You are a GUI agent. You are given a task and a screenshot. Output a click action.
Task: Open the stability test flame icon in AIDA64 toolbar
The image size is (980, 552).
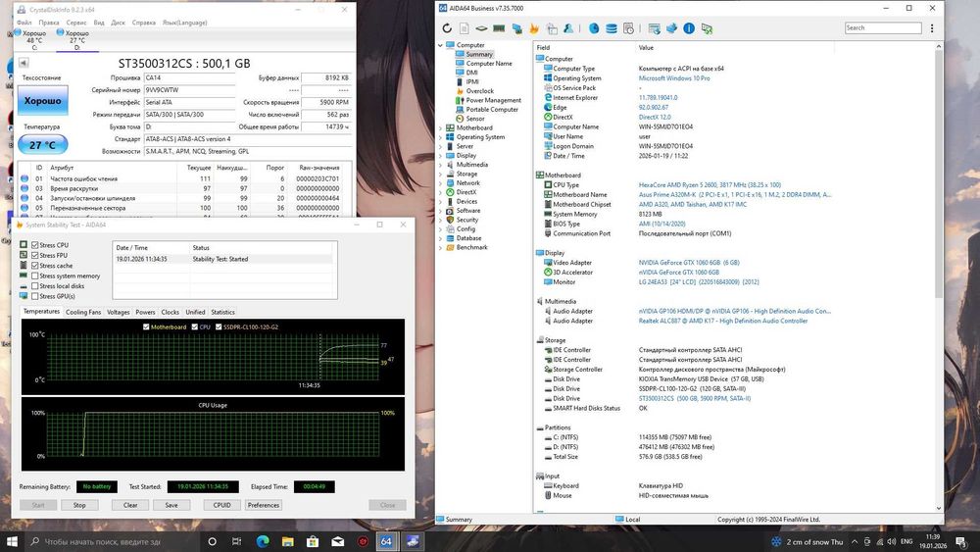(x=534, y=28)
